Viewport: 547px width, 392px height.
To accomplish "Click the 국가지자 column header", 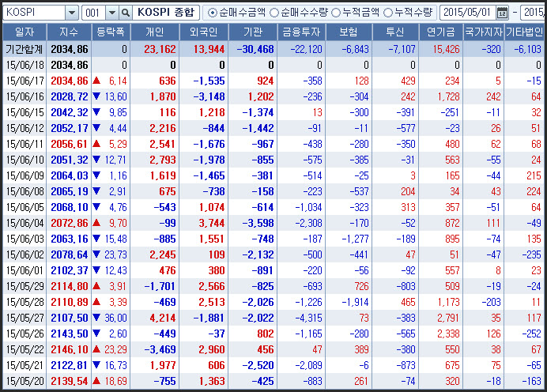I will [x=484, y=32].
